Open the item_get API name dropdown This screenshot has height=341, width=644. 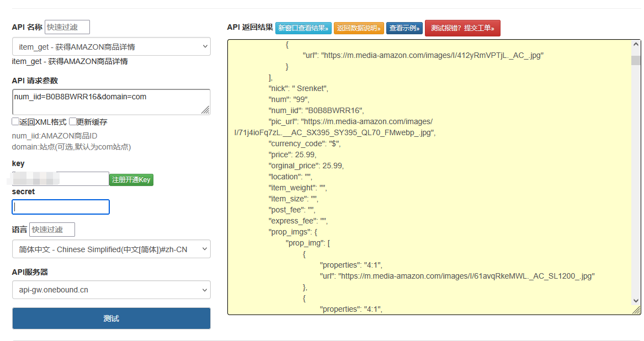tap(111, 46)
